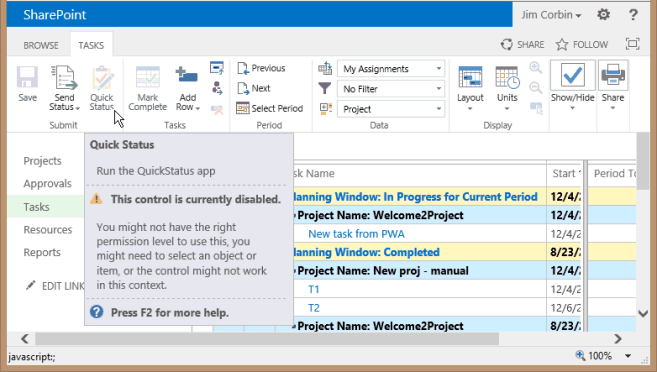The height and width of the screenshot is (372, 657).
Task: Click the SharePoint title link
Action: click(x=54, y=15)
